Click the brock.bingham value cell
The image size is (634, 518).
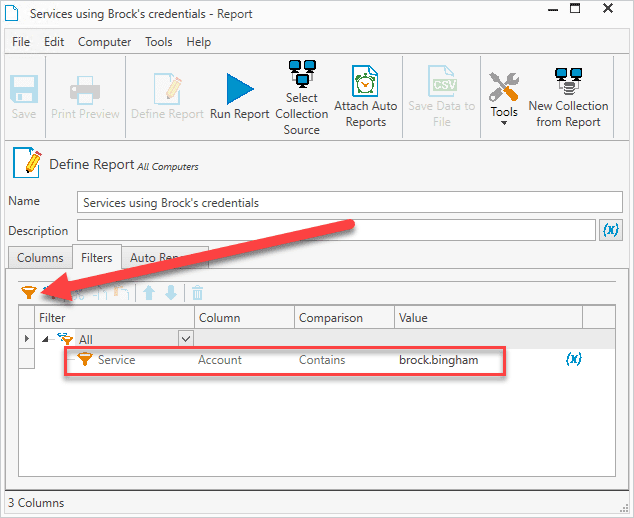tap(438, 359)
